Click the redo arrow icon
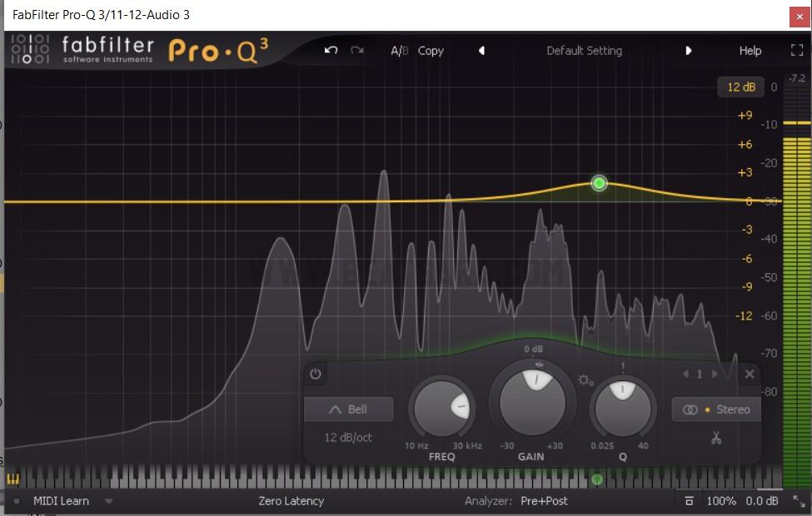This screenshot has height=516, width=812. pyautogui.click(x=357, y=51)
